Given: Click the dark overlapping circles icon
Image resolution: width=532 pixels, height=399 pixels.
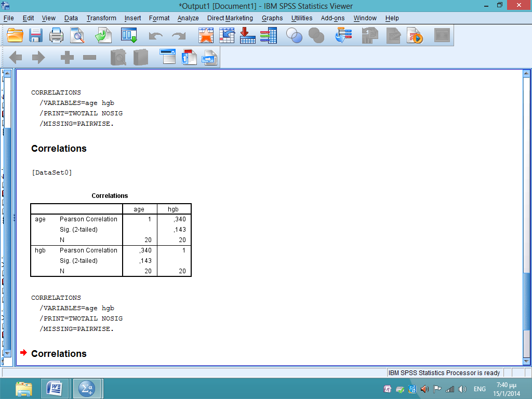Looking at the screenshot, I should pos(316,35).
